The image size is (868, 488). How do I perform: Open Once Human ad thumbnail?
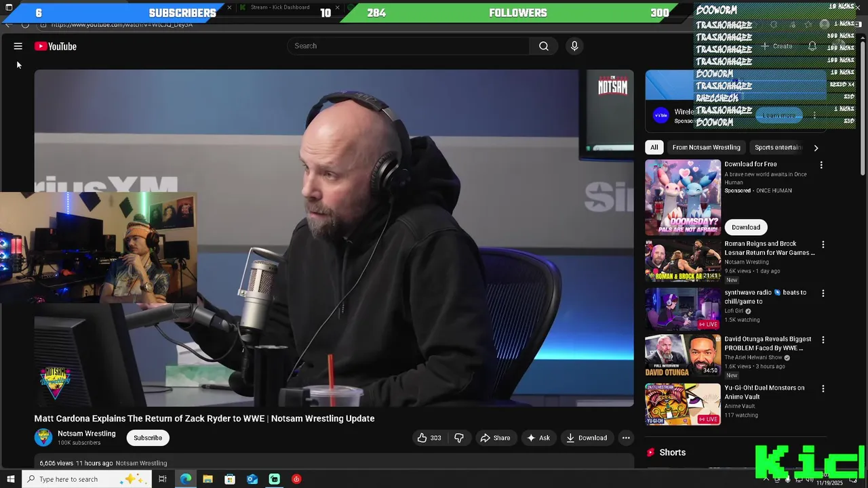tap(683, 197)
